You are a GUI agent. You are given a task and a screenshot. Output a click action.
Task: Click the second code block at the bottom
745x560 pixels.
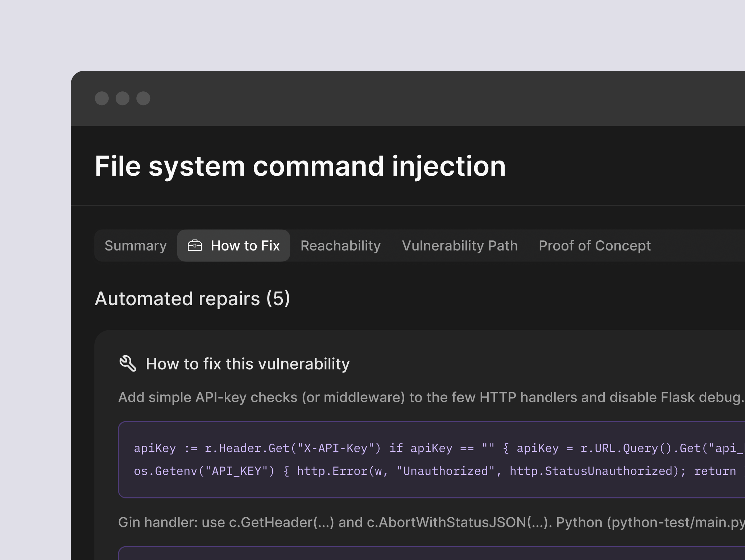tap(431, 554)
